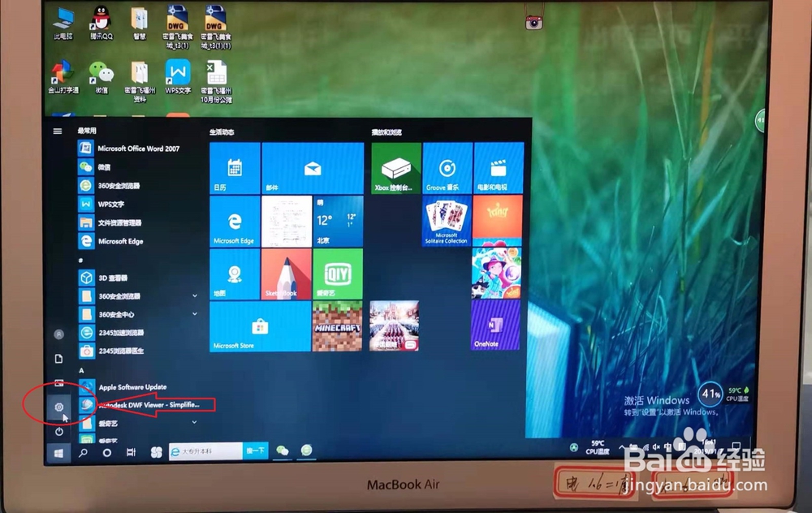Select 金山打字通 desktop icon
This screenshot has width=812, height=513.
pyautogui.click(x=63, y=77)
